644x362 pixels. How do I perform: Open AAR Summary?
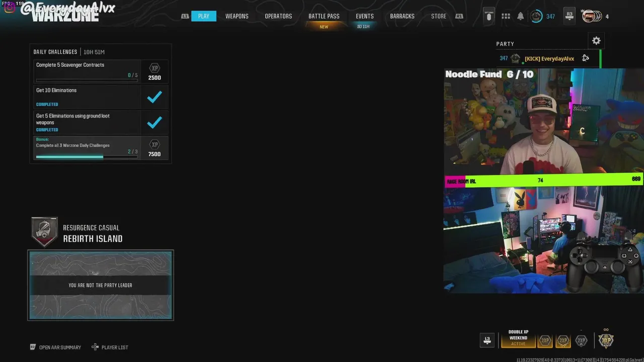[56, 347]
